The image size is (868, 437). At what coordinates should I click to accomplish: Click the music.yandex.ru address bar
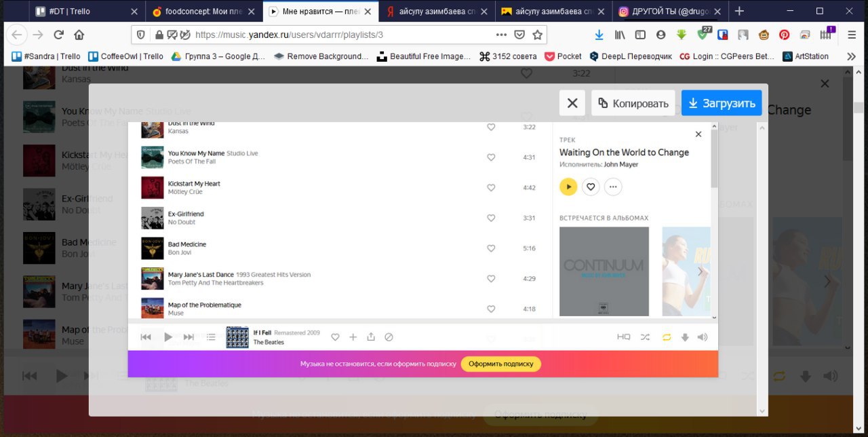pyautogui.click(x=339, y=35)
